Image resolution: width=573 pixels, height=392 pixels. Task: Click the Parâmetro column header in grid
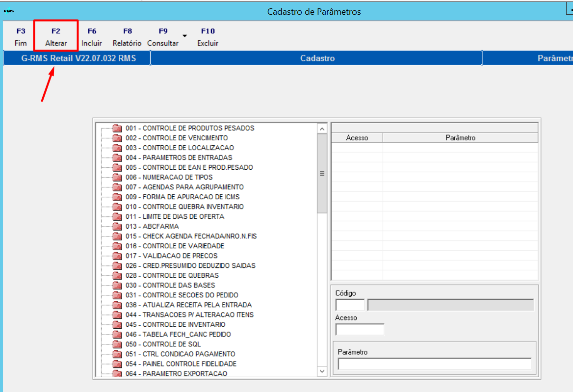[x=461, y=138]
